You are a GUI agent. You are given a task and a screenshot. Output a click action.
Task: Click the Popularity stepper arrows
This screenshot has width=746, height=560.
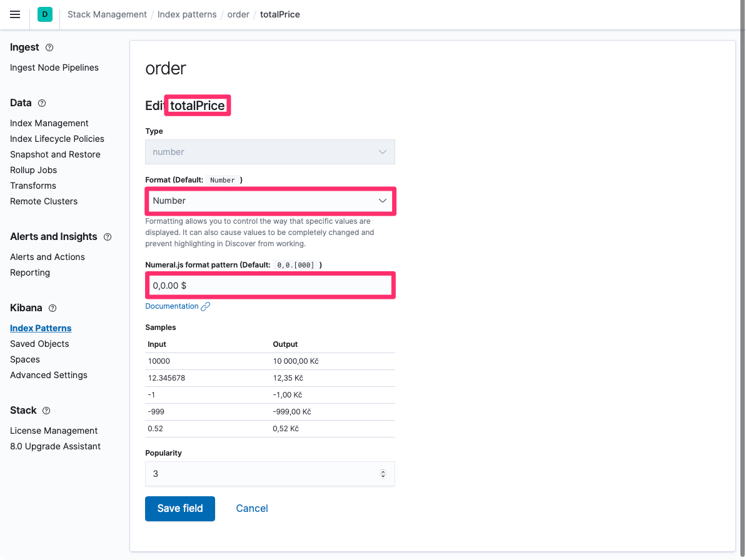coord(383,474)
